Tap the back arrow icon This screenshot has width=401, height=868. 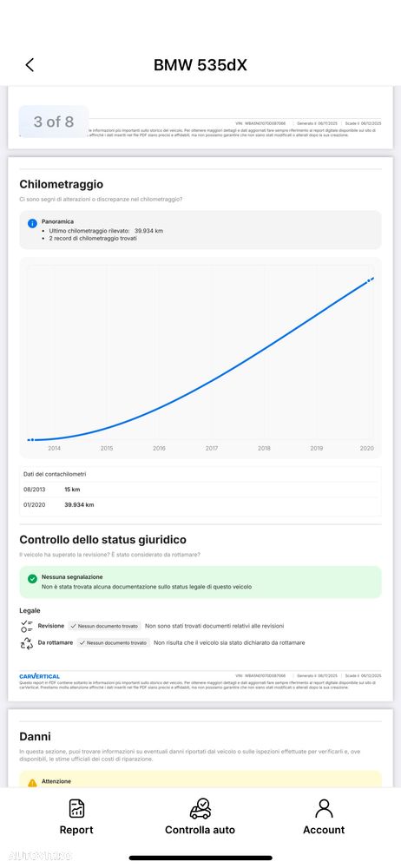[x=30, y=65]
